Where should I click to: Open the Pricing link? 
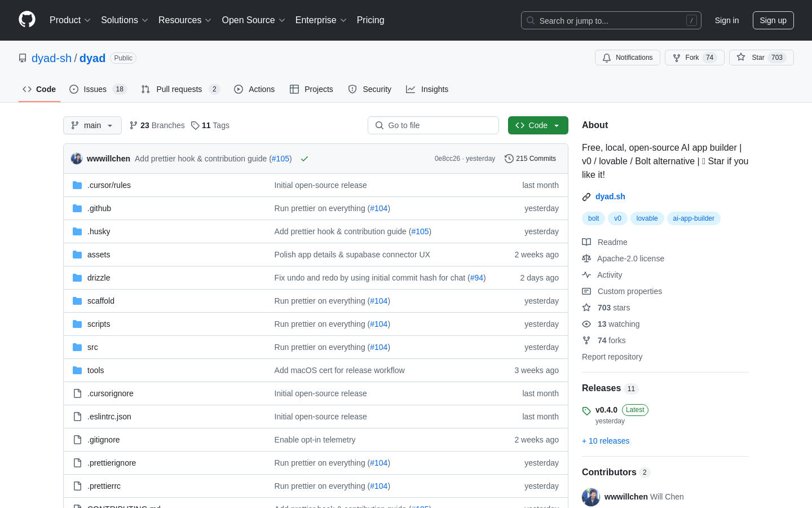[x=370, y=20]
